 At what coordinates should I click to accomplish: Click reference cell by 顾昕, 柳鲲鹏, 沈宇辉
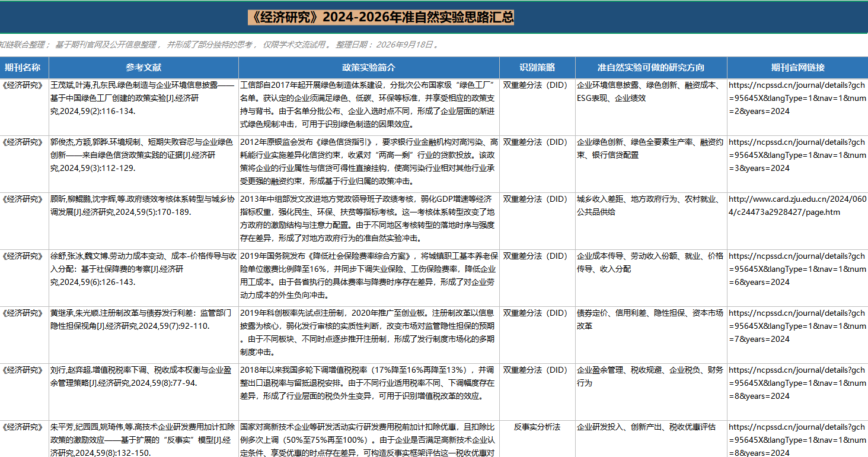pyautogui.click(x=143, y=221)
